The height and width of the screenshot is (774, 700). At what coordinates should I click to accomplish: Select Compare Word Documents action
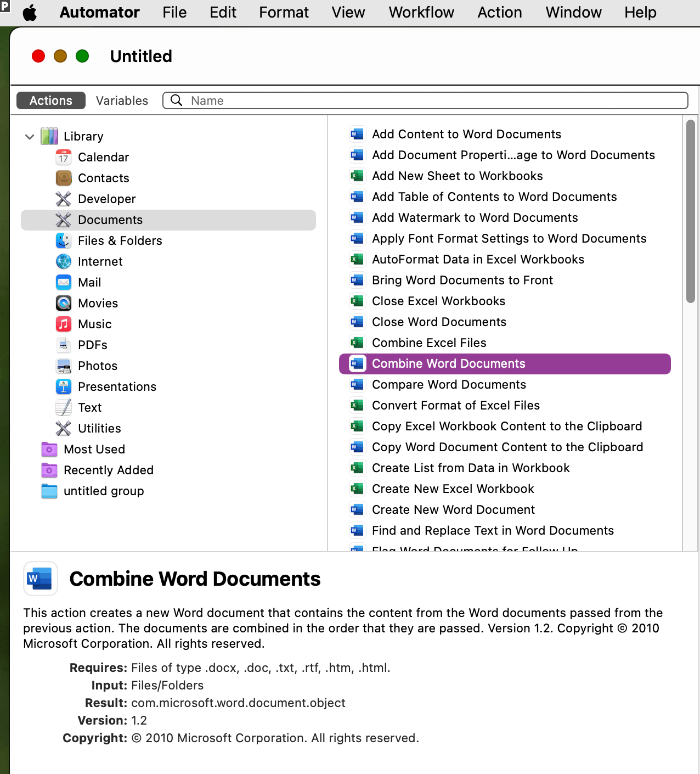pyautogui.click(x=449, y=384)
